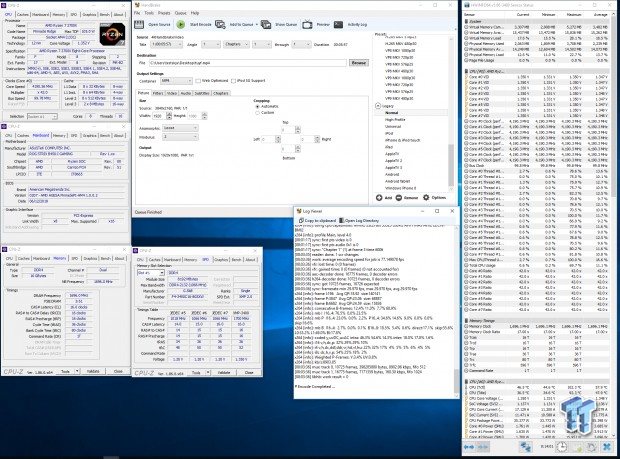
Task: Click the Top crop value stepper
Action: pyautogui.click(x=298, y=130)
